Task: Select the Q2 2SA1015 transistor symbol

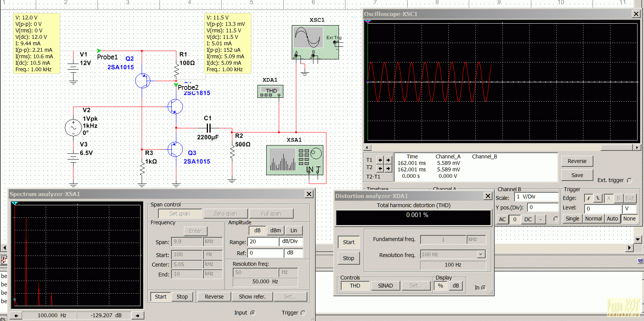Action: coord(143,81)
